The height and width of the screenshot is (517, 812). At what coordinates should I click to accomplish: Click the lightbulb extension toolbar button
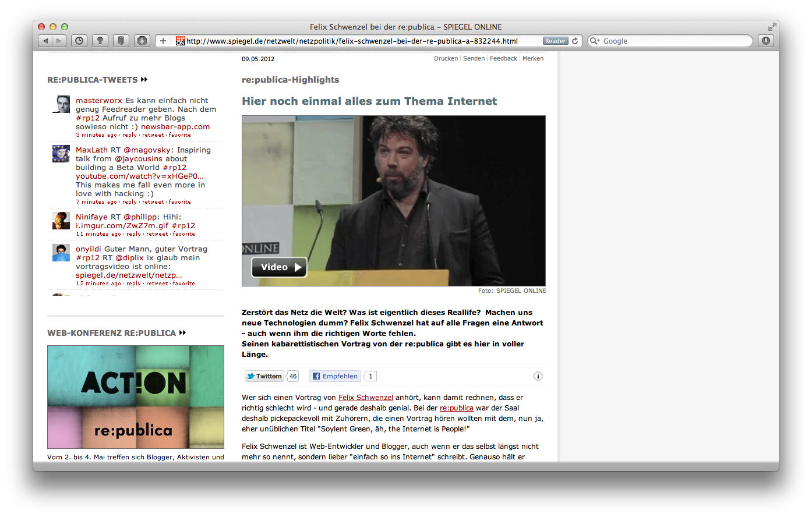click(x=100, y=41)
